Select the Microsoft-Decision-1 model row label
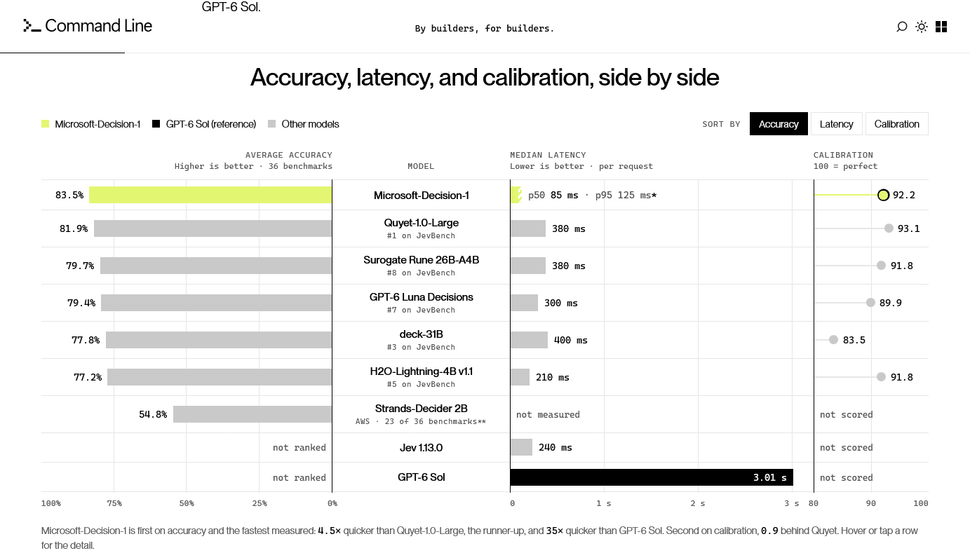 point(421,196)
